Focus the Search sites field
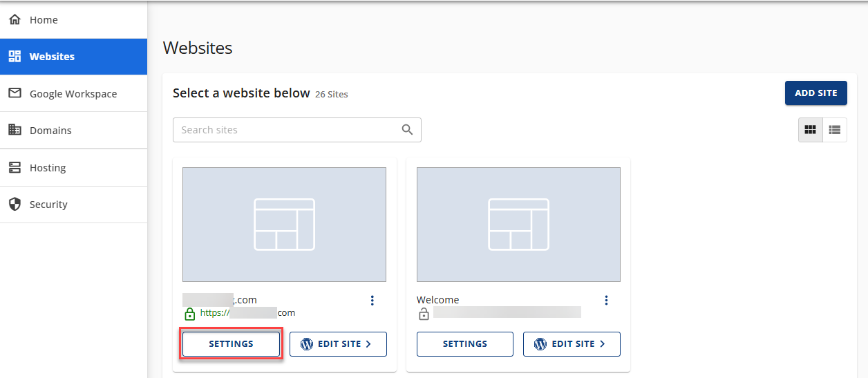Screen dimensions: 868x378 [x=297, y=130]
